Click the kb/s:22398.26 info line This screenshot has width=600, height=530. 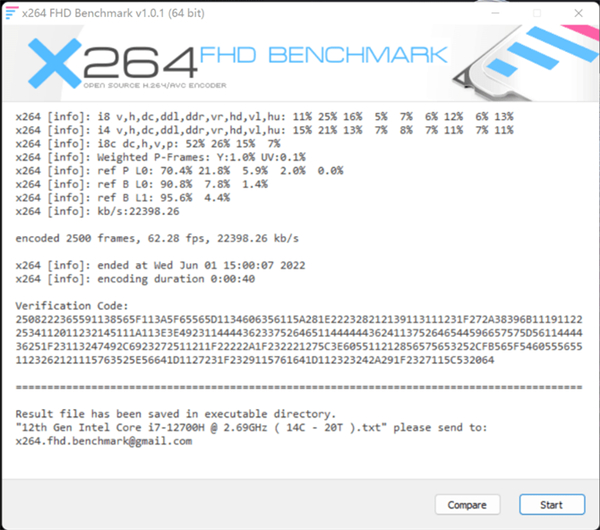(97, 211)
